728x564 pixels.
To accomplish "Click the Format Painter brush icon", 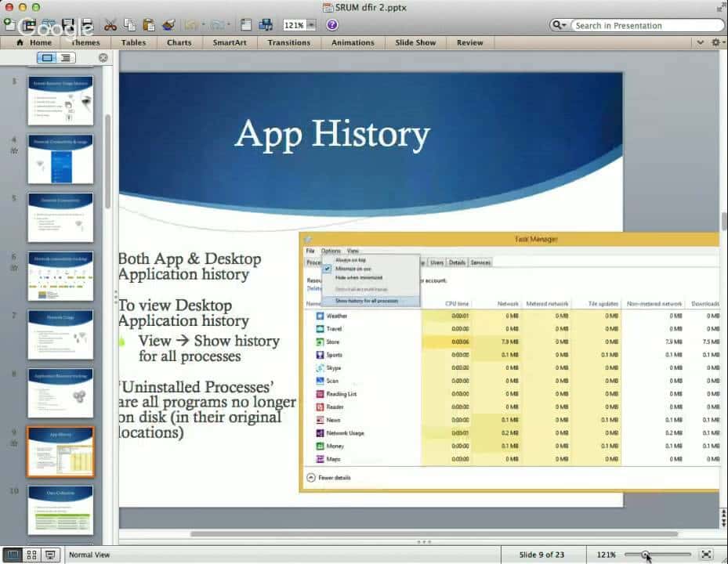I will [x=168, y=25].
